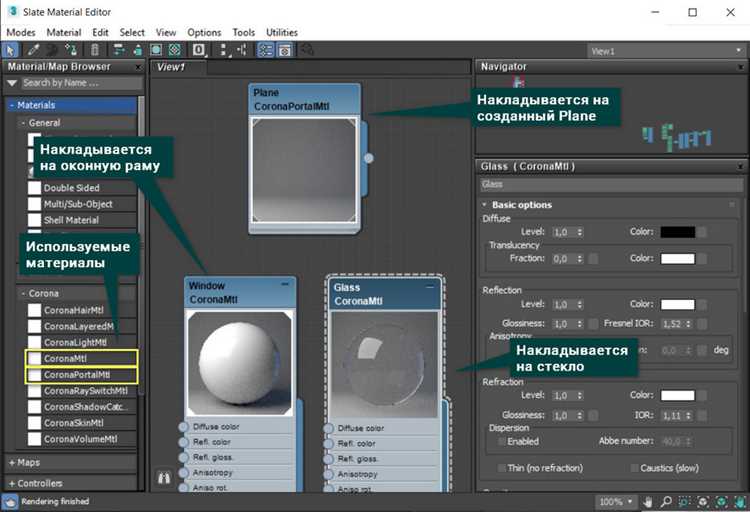The height and width of the screenshot is (512, 750).
Task: Click Zoom Extents icon
Action: pos(703,501)
